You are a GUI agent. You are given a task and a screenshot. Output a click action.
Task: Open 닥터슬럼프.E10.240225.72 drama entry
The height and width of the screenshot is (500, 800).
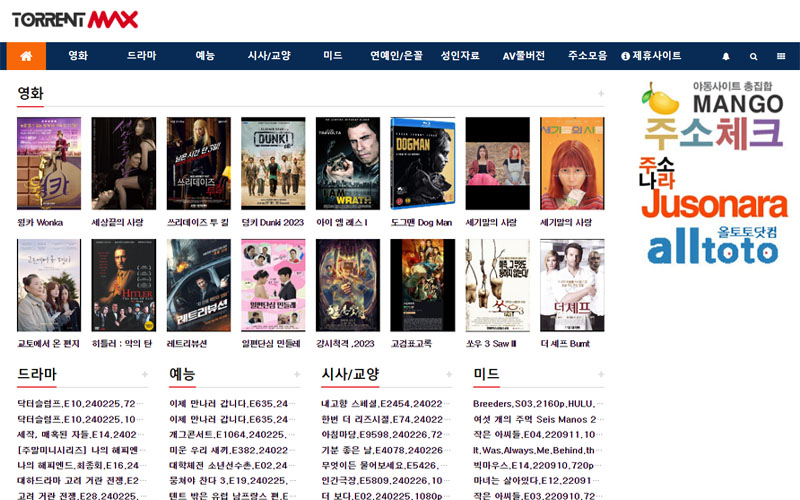pyautogui.click(x=80, y=404)
